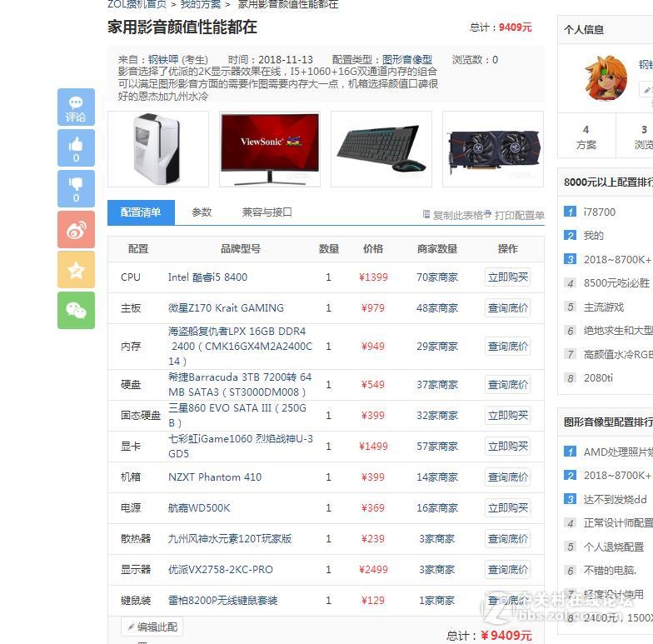653x644 pixels.
Task: Click ZOL攒机首页 breadcrumb link
Action: (x=137, y=5)
